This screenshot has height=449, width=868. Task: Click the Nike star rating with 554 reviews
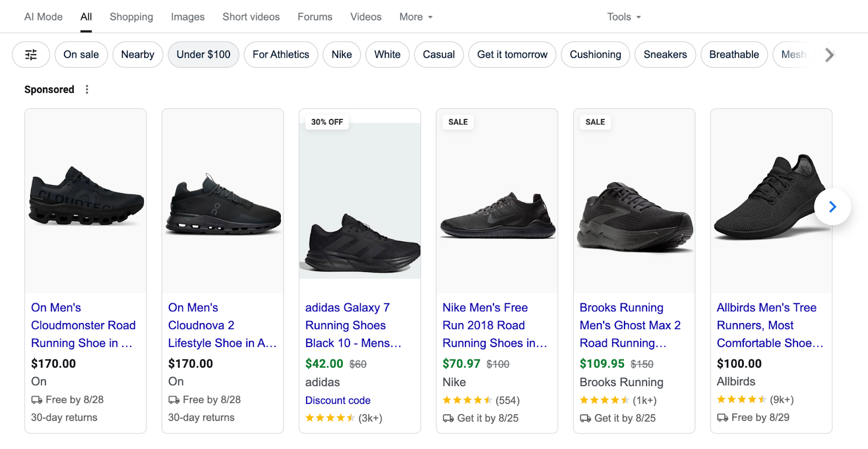point(481,401)
